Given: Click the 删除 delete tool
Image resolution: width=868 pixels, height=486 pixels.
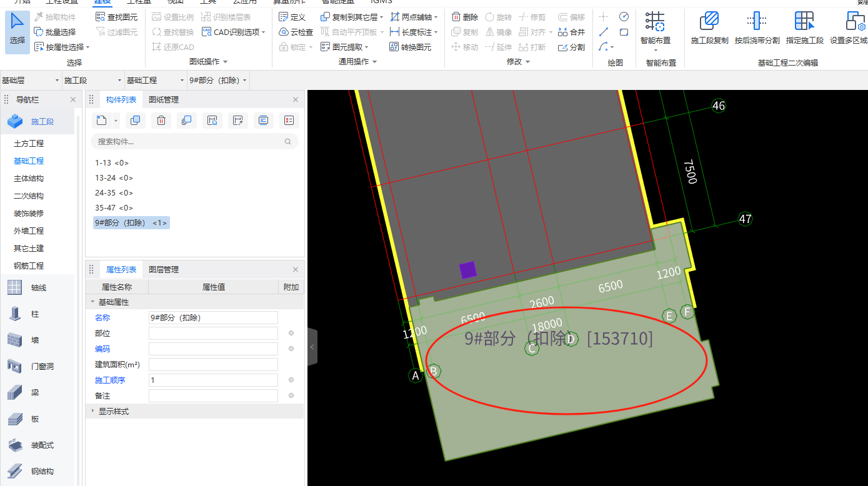Looking at the screenshot, I should click(x=465, y=17).
